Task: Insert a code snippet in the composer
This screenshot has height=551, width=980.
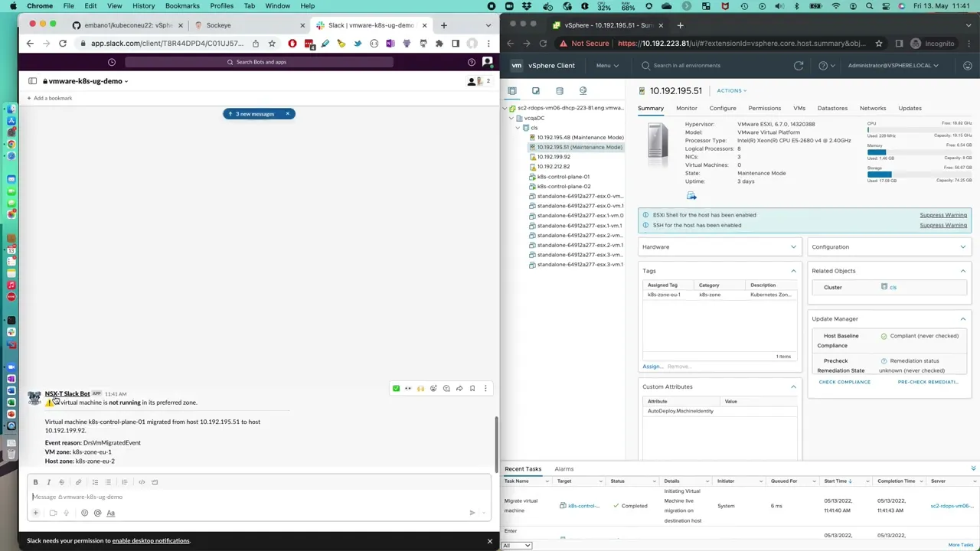Action: point(142,482)
